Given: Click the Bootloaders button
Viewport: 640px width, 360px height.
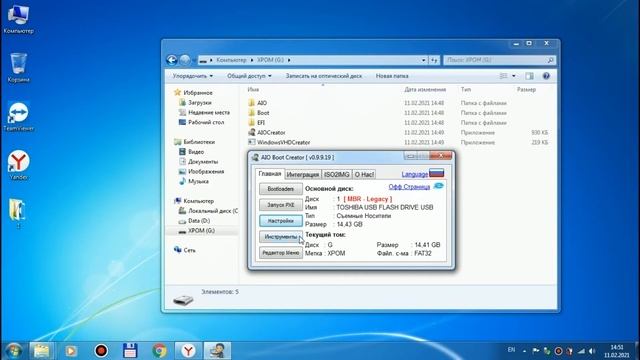Looking at the screenshot, I should tap(281, 189).
